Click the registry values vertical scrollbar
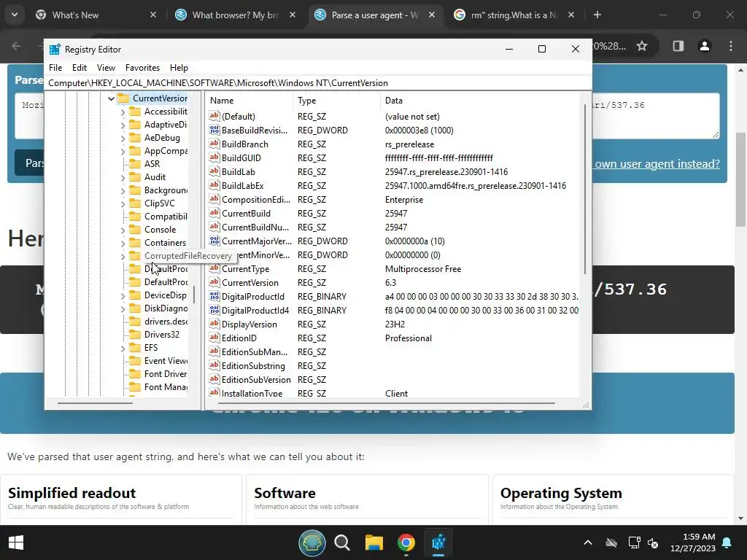Viewport: 747px width, 560px height. pyautogui.click(x=585, y=189)
